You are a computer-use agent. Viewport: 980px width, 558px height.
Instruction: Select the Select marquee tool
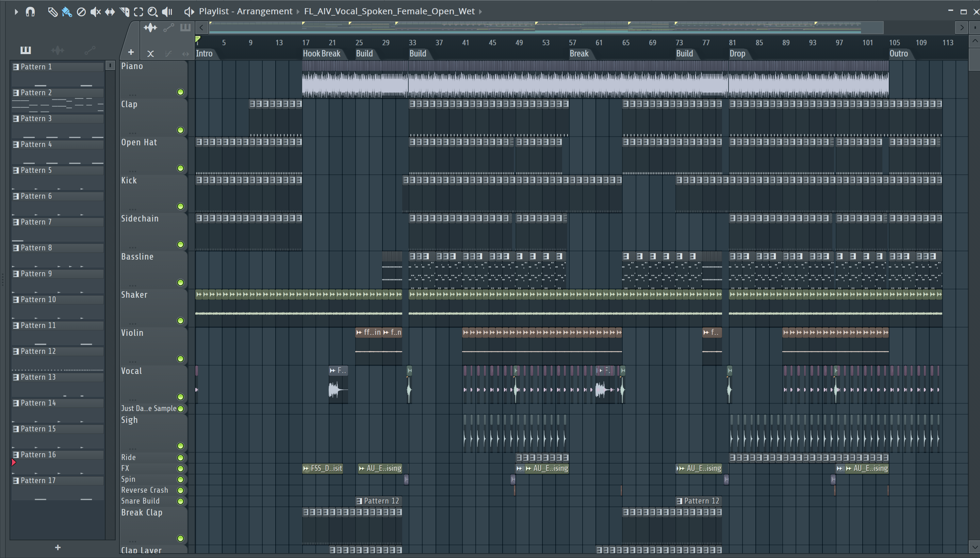coord(138,12)
